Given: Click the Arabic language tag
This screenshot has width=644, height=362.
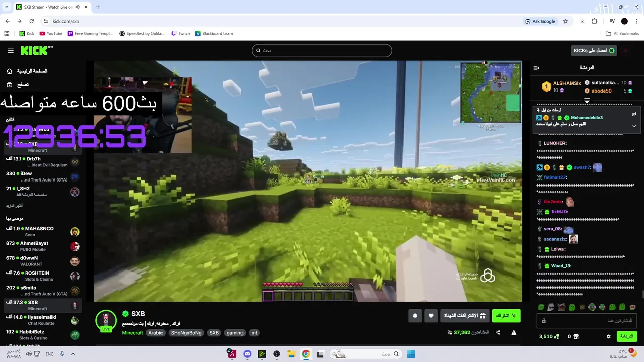Looking at the screenshot, I should 155,333.
